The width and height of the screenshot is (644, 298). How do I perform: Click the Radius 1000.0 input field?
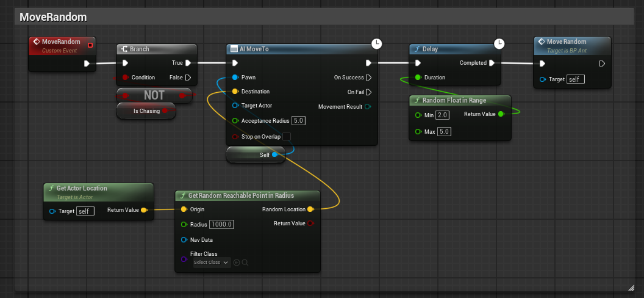point(222,225)
